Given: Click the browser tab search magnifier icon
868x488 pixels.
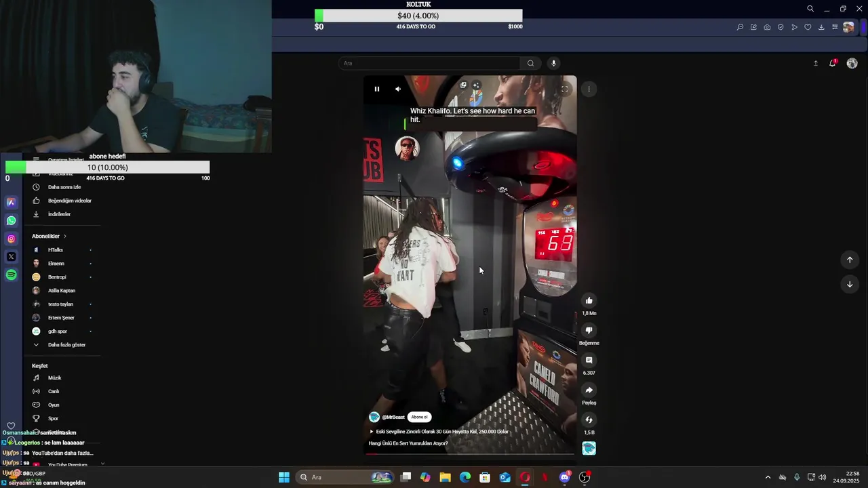Looking at the screenshot, I should pos(810,9).
